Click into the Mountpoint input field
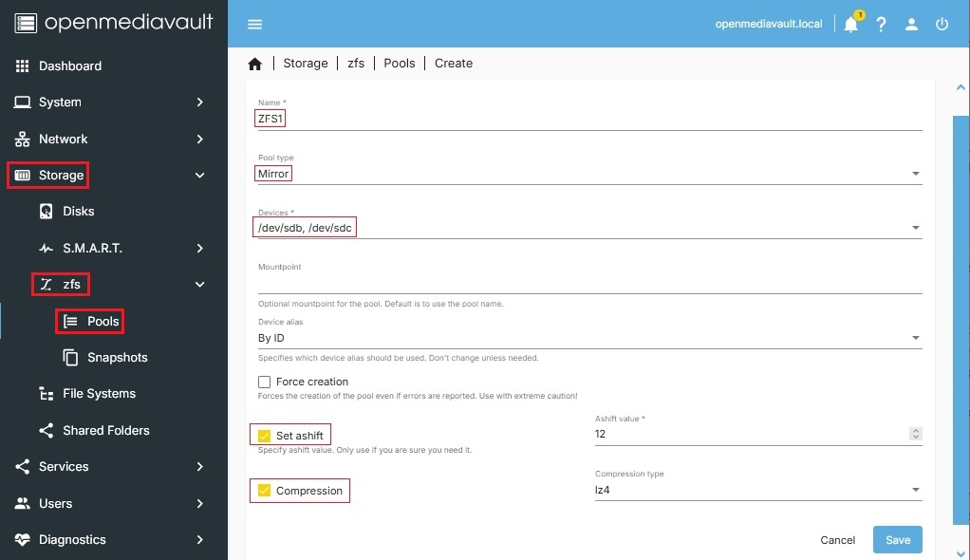The height and width of the screenshot is (560, 970). tap(588, 283)
